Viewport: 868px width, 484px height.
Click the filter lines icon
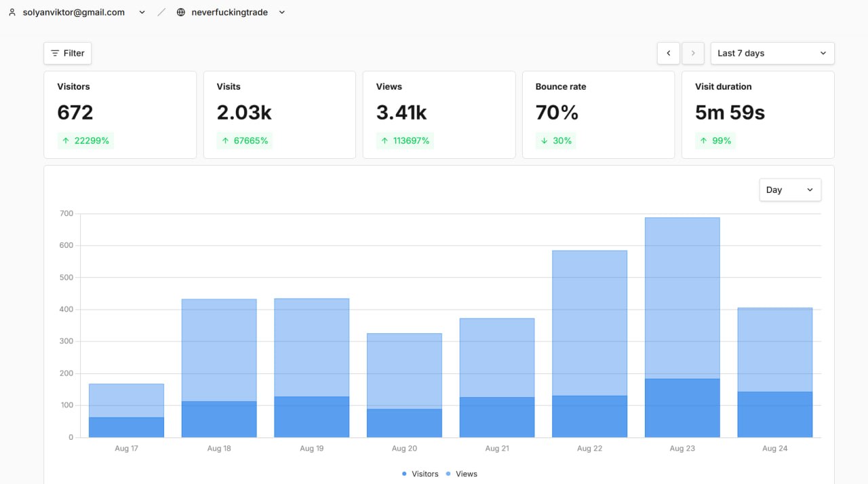click(x=56, y=53)
